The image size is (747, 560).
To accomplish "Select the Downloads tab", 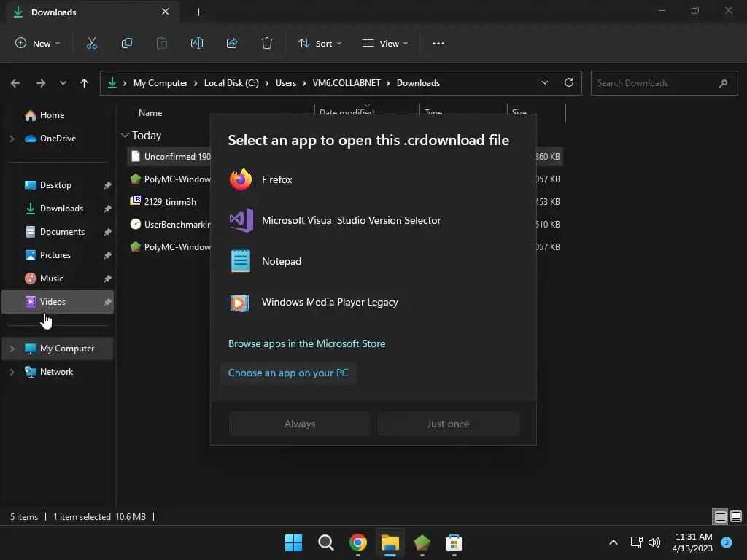I will point(93,12).
